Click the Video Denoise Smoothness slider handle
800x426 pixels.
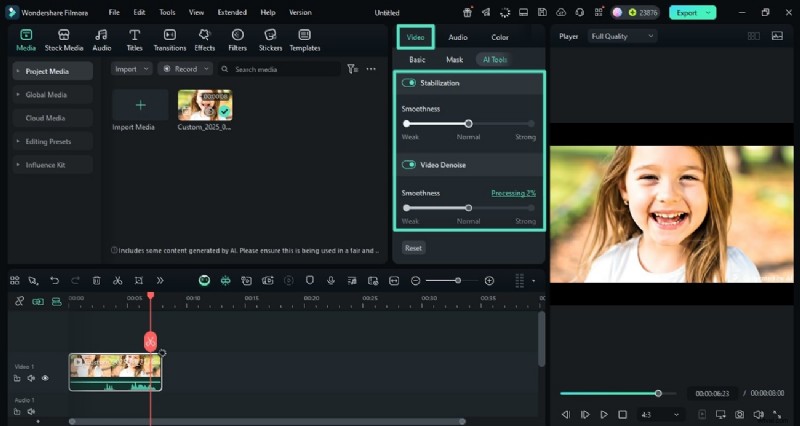pos(468,208)
